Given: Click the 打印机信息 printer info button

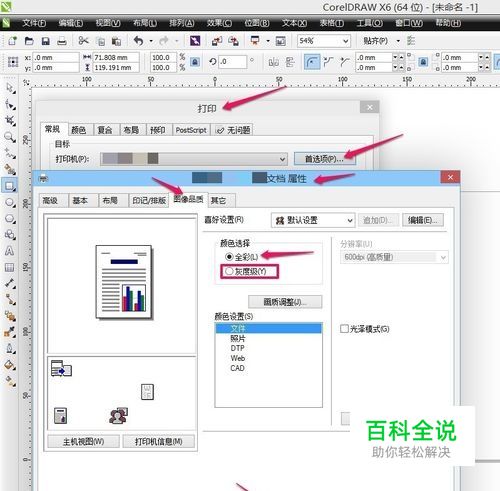Looking at the screenshot, I should (x=158, y=442).
